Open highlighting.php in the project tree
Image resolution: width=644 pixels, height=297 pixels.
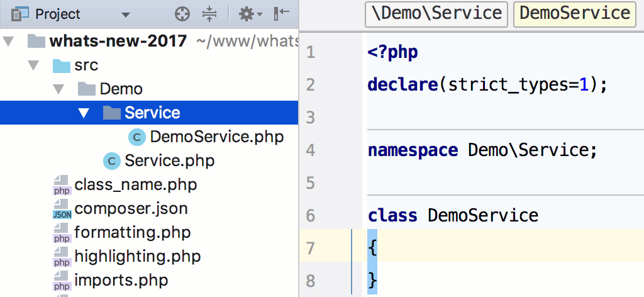point(137,257)
